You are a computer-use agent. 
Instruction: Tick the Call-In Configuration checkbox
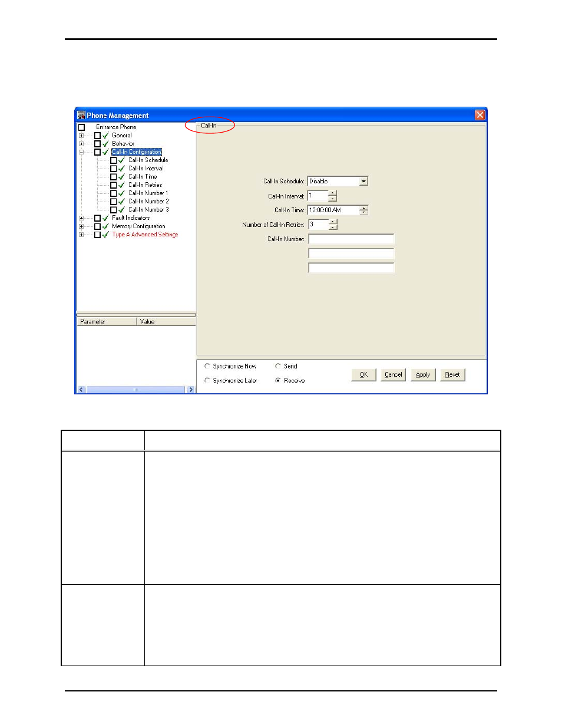point(98,152)
